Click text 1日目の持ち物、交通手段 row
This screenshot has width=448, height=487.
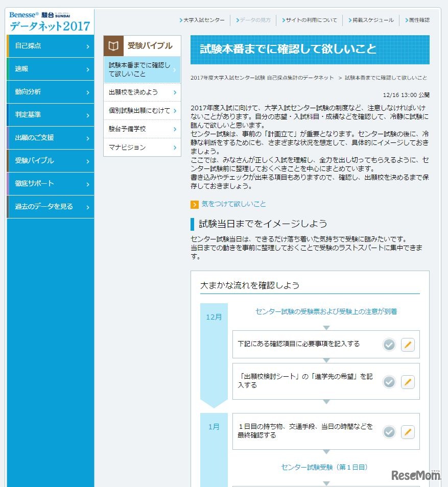tap(304, 431)
